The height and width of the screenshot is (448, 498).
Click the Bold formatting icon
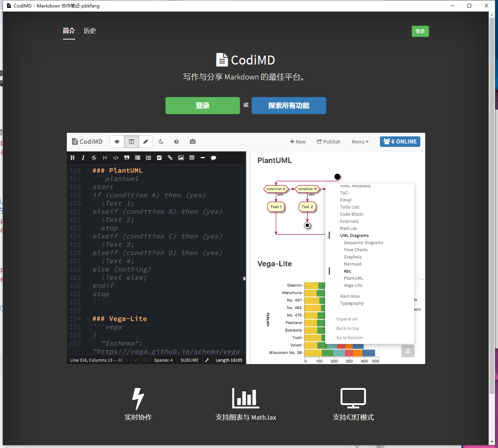pos(72,158)
